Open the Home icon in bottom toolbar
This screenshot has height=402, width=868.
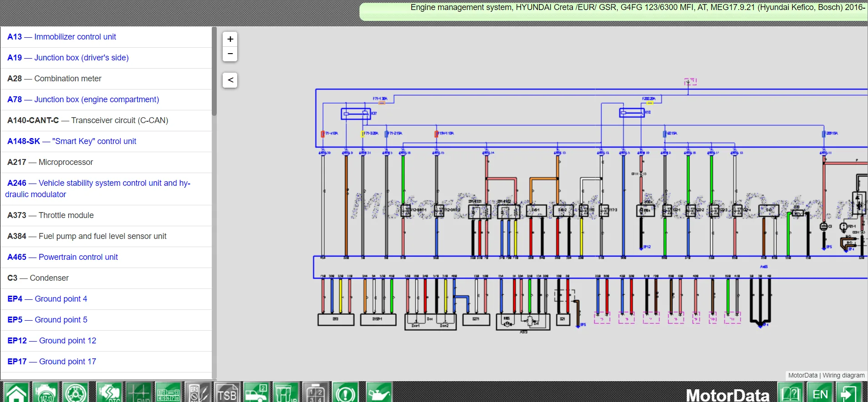click(x=16, y=392)
